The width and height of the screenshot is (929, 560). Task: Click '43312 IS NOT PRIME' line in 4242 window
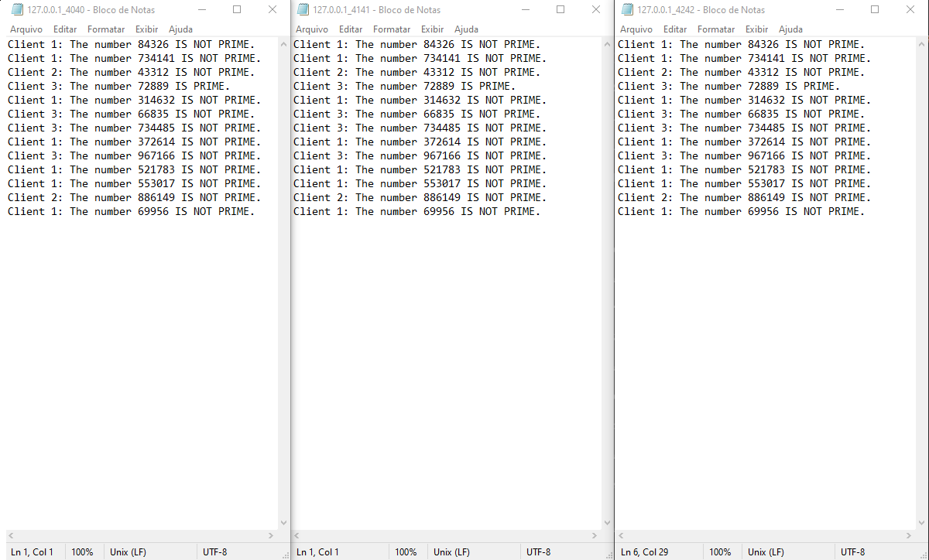[x=742, y=72]
